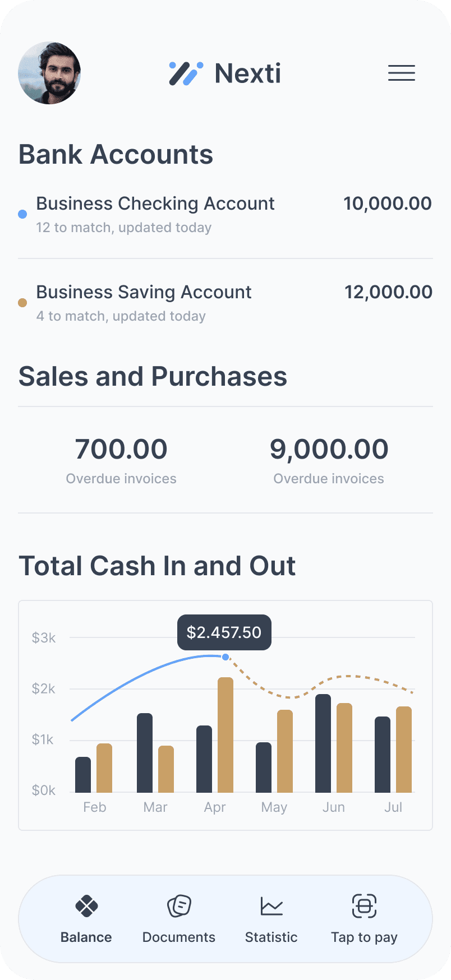This screenshot has height=980, width=451.
Task: Tap the Statistic chart icon
Action: point(271,906)
